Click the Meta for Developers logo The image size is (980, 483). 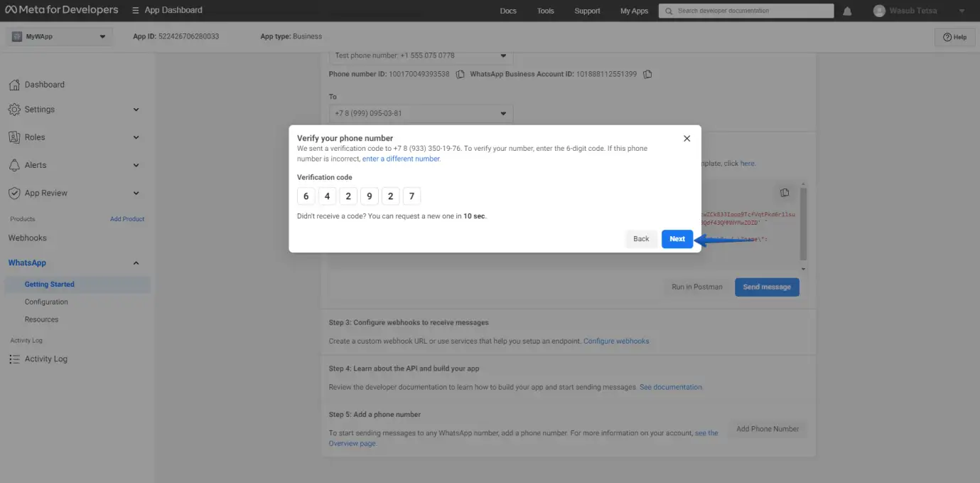point(61,10)
